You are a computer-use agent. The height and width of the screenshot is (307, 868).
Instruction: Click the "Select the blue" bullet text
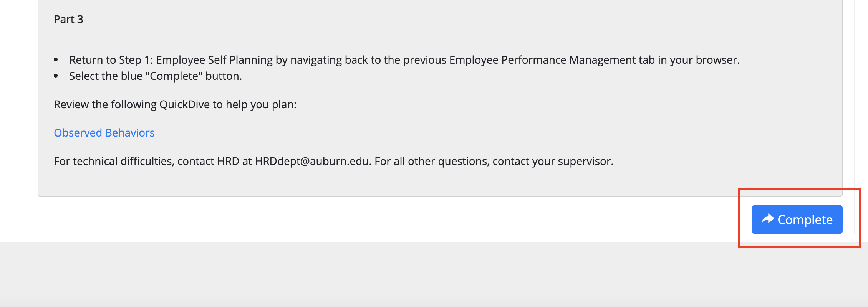[x=156, y=76]
